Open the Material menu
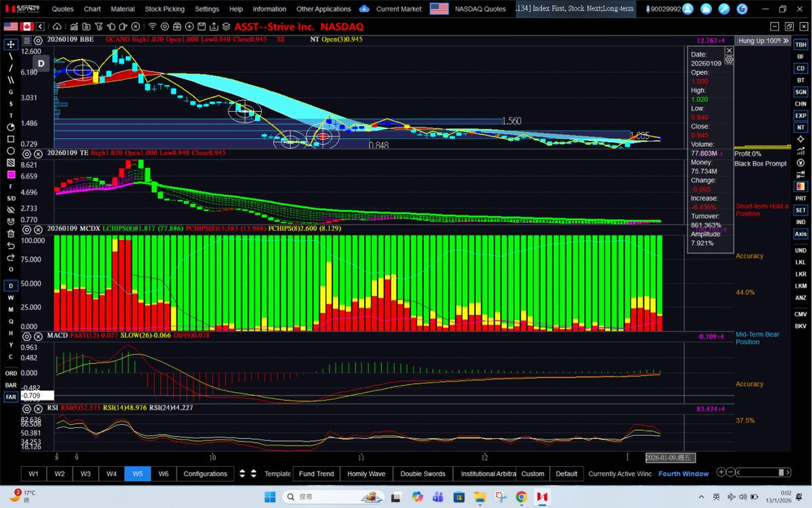Image resolution: width=812 pixels, height=508 pixels. (x=122, y=9)
